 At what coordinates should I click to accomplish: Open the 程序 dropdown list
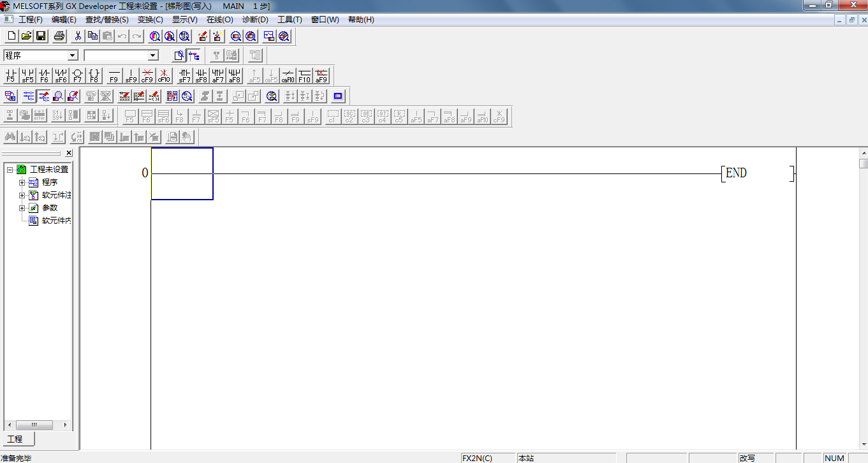(72, 55)
